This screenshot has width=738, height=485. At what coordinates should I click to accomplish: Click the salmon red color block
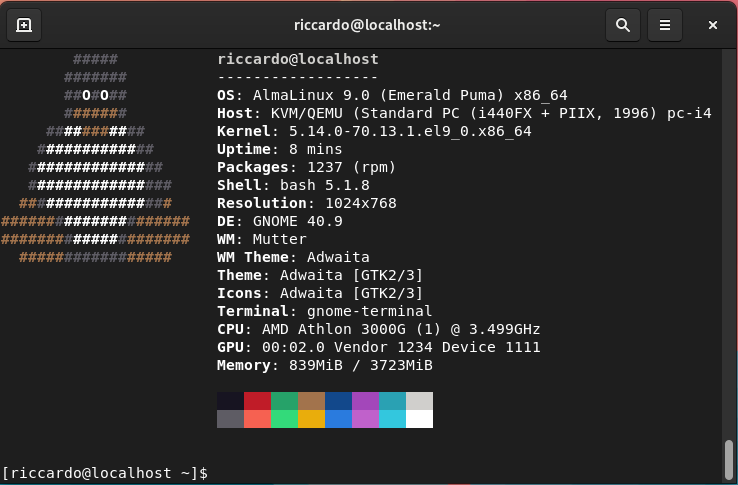click(257, 419)
